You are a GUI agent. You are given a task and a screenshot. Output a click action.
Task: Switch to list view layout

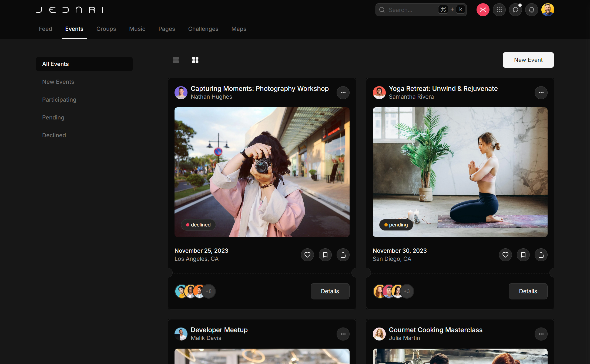pyautogui.click(x=176, y=60)
